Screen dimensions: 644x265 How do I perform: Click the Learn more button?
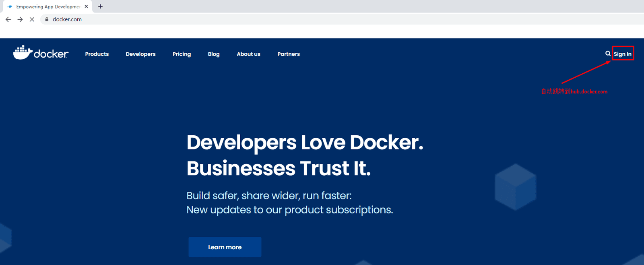[x=225, y=247]
